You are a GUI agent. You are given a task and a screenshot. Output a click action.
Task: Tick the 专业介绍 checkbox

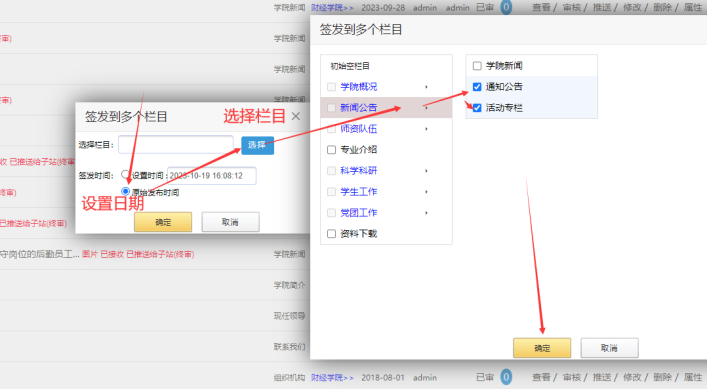point(331,150)
